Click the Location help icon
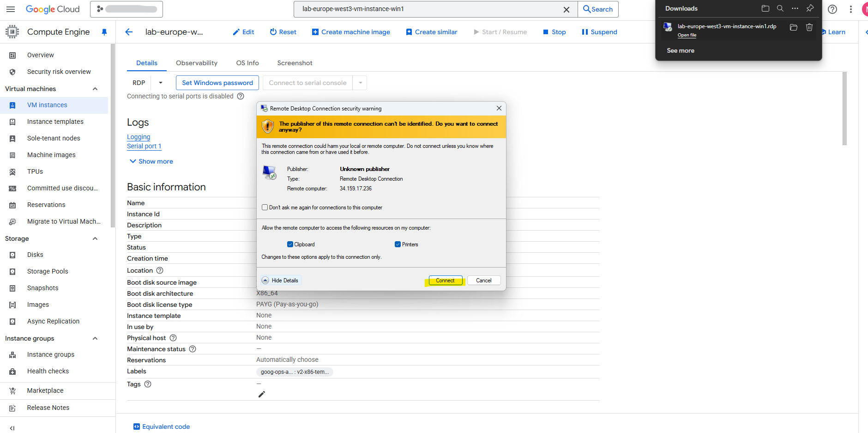Screen dimensions: 868x433 click(x=160, y=270)
